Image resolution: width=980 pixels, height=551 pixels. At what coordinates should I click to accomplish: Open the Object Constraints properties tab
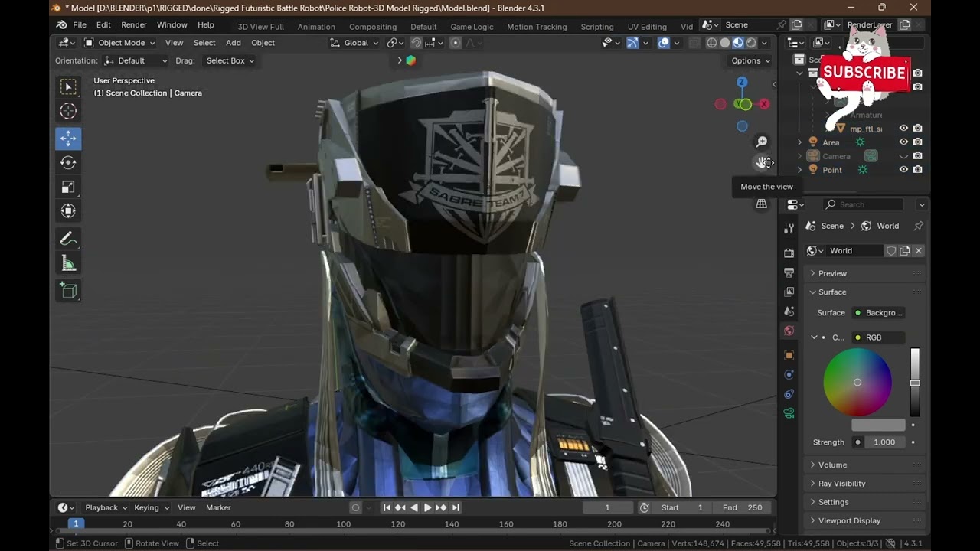click(x=789, y=394)
